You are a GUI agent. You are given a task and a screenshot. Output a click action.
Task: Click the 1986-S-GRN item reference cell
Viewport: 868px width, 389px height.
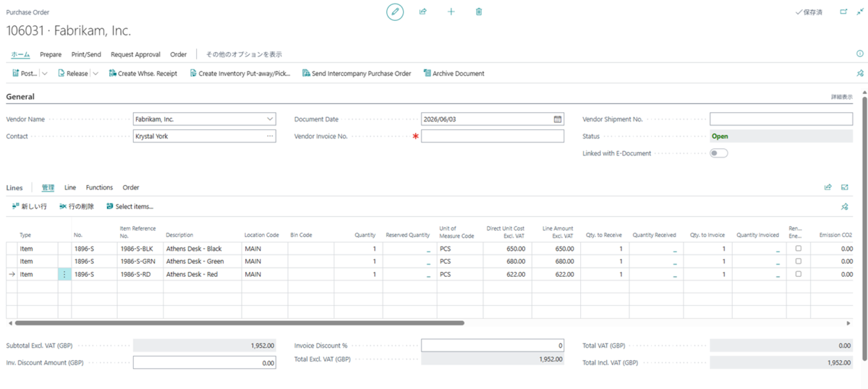click(140, 261)
